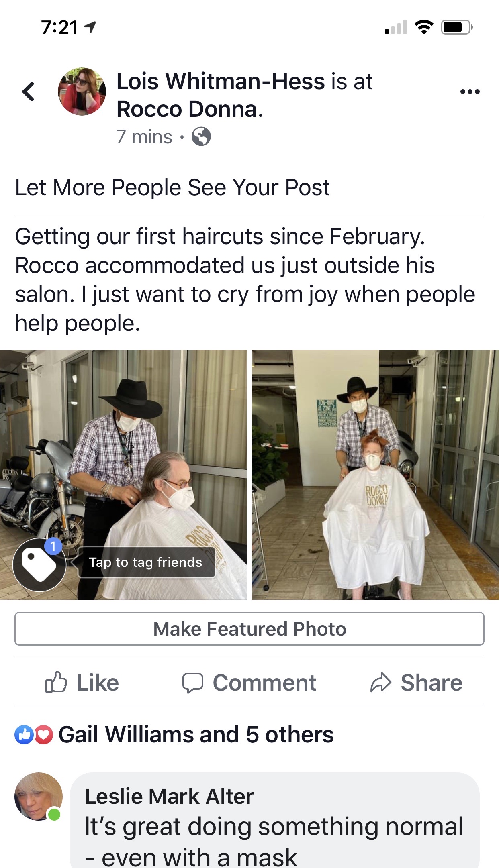Open the like and heart reactions list
This screenshot has width=499, height=868.
coord(34,735)
